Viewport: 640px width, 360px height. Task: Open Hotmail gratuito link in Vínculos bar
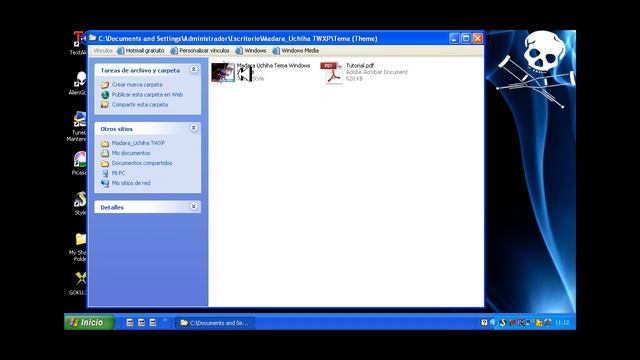tap(140, 51)
